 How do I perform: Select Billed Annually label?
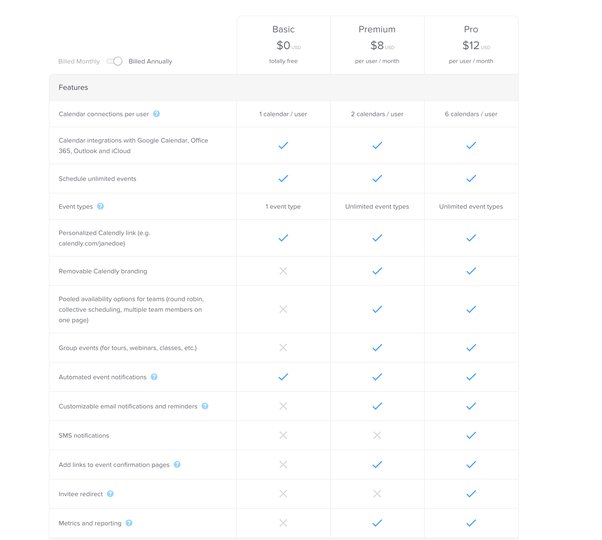(x=150, y=61)
